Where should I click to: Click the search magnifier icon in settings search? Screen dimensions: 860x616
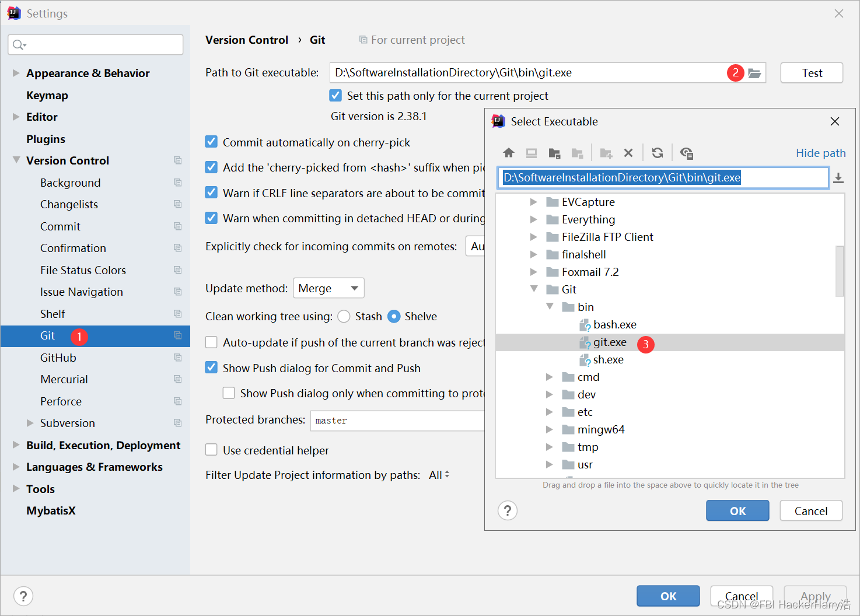(19, 45)
